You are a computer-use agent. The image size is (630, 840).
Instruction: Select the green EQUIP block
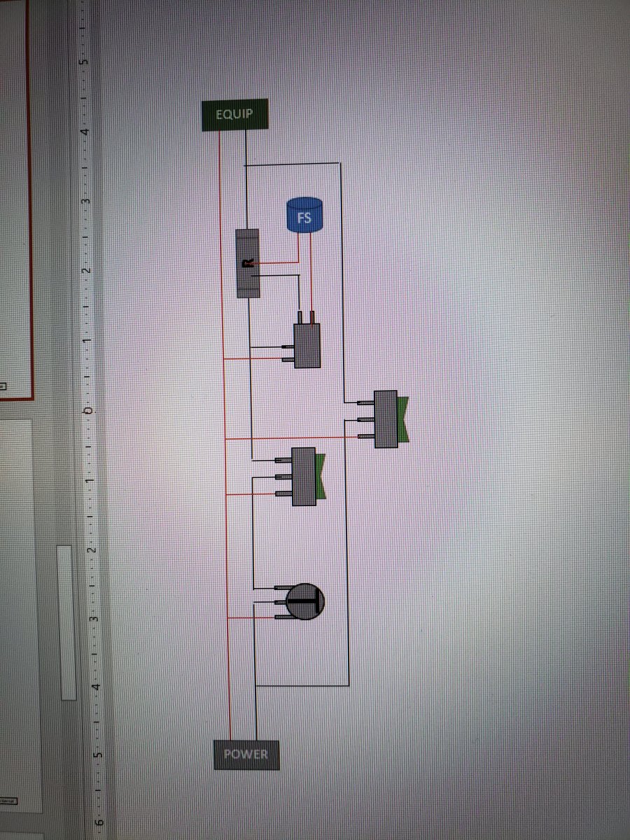pyautogui.click(x=234, y=115)
